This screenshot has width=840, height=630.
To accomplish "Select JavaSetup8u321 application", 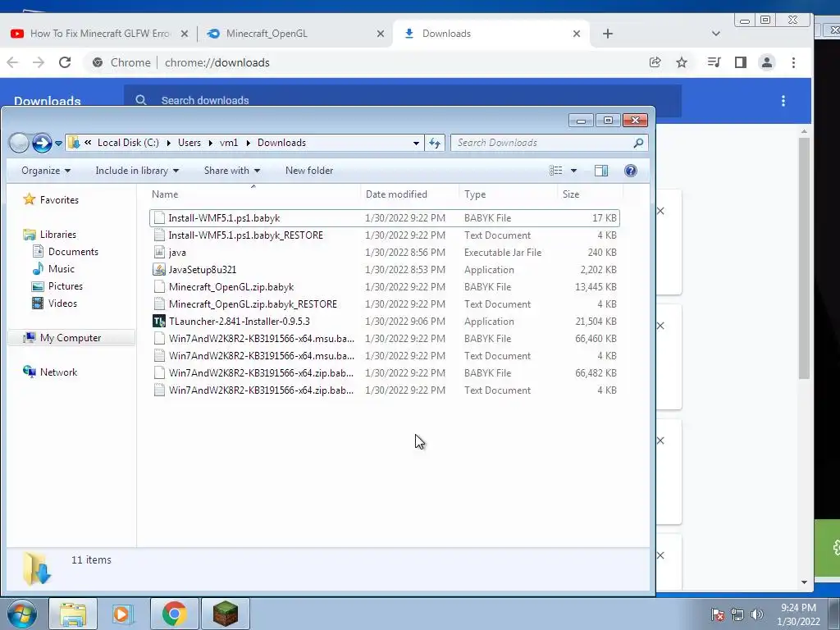I will coord(385,269).
